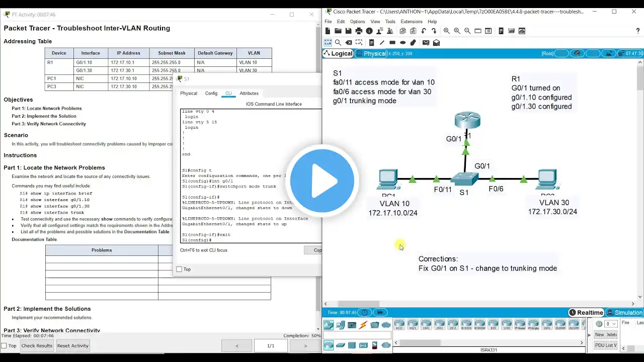This screenshot has width=644, height=362.
Task: Go to the previous instruction page
Action: pos(237,345)
